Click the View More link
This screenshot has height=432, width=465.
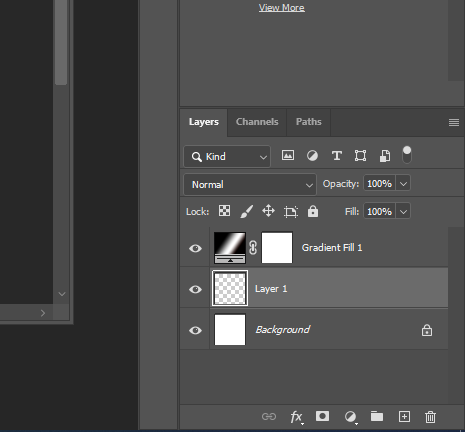[282, 8]
